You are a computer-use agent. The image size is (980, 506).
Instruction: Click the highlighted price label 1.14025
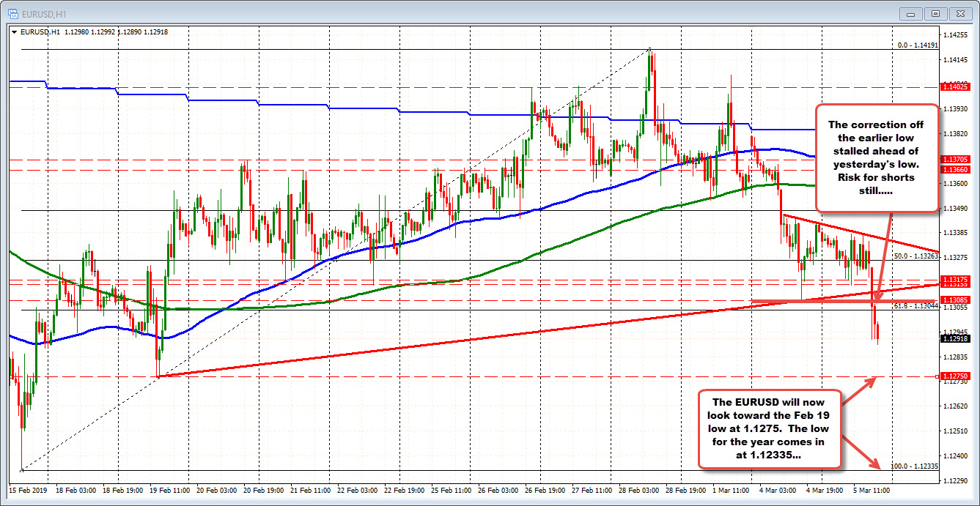(x=957, y=86)
